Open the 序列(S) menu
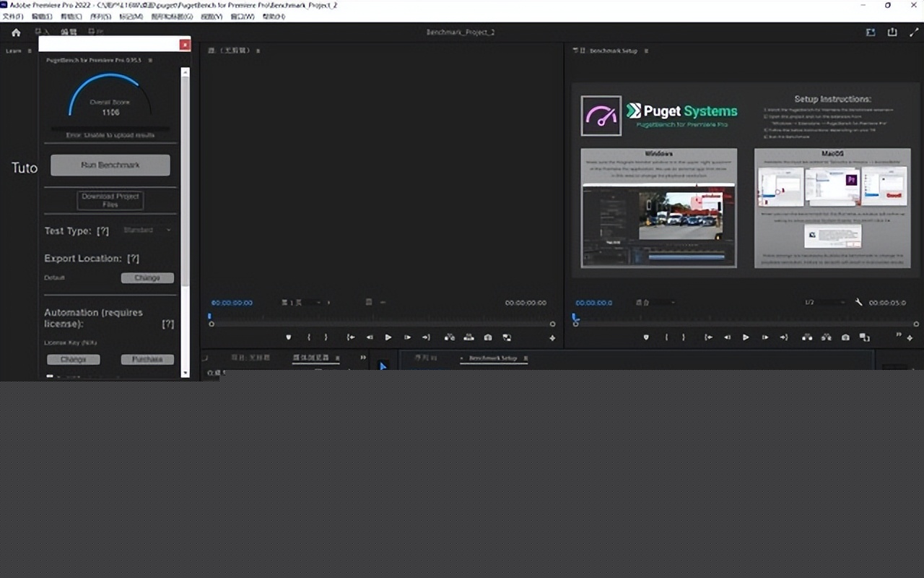 coord(100,17)
